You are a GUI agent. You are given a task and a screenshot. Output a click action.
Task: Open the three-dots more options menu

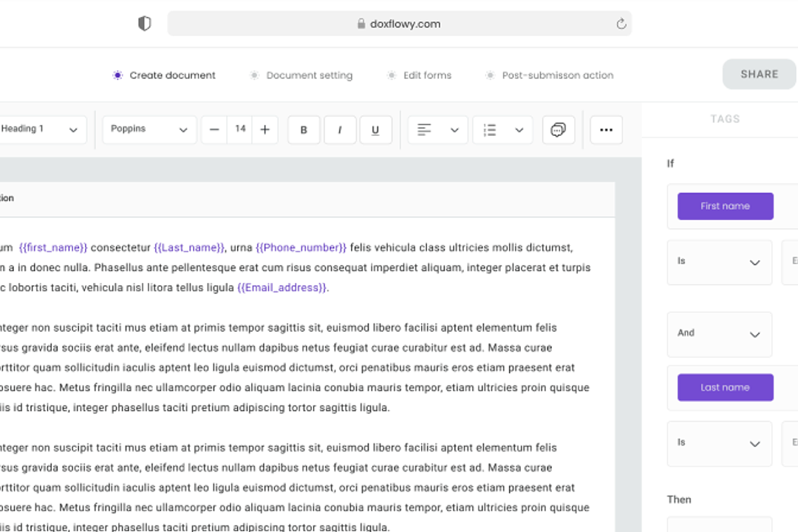pos(606,130)
